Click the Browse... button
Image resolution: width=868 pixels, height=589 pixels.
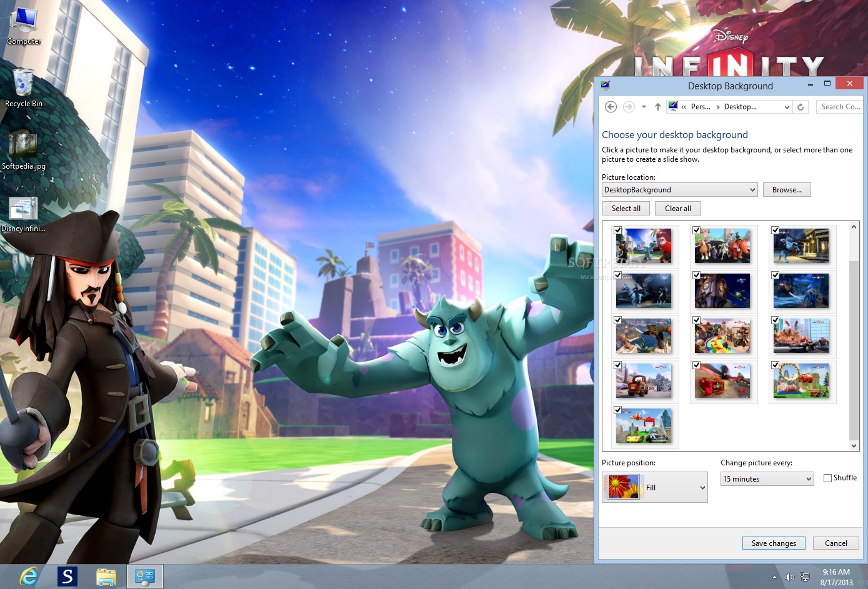click(787, 190)
